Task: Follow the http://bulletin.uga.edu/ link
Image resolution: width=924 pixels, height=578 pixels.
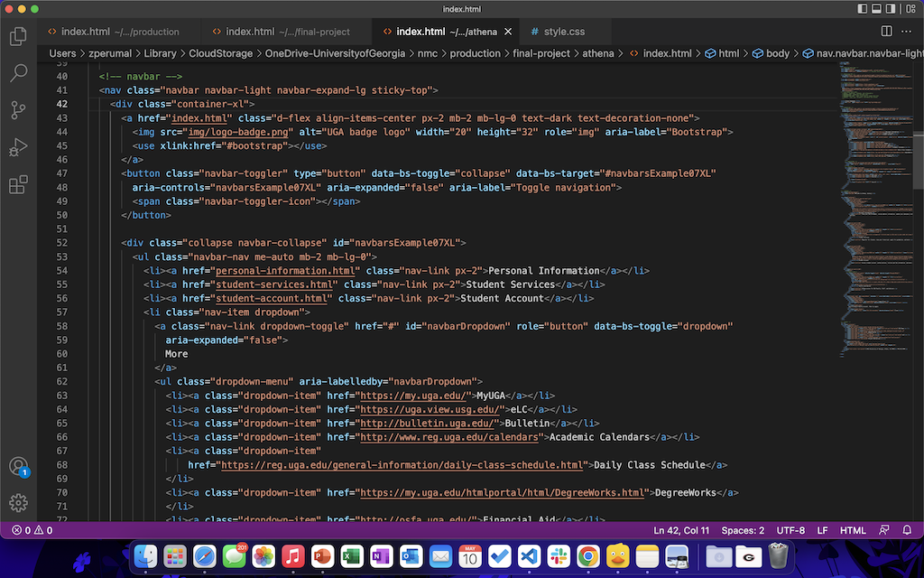Action: pyautogui.click(x=427, y=423)
